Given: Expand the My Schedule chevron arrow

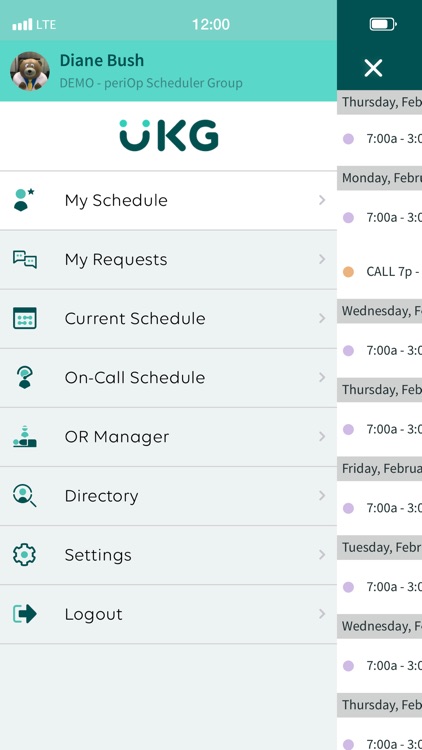Looking at the screenshot, I should [x=322, y=200].
